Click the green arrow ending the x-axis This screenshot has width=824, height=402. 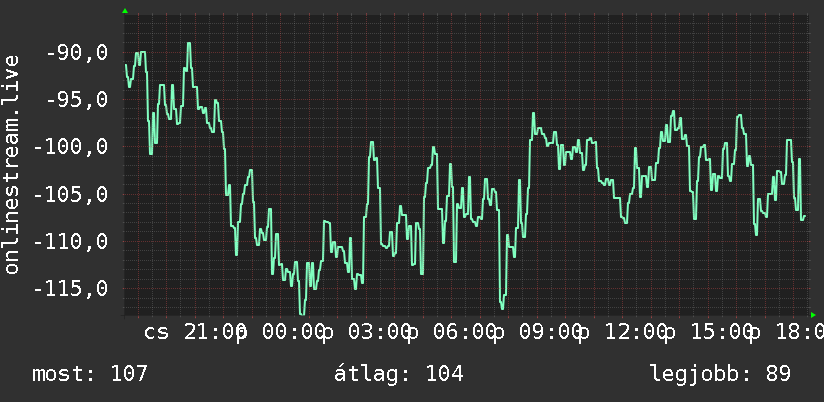pos(813,315)
